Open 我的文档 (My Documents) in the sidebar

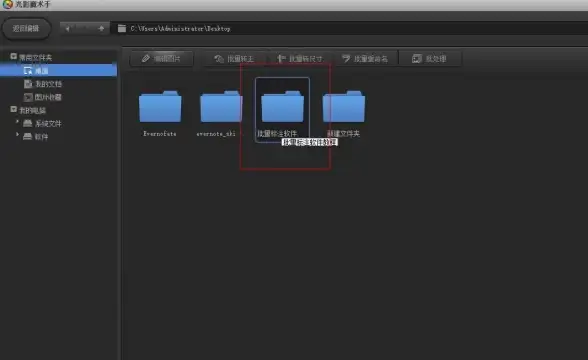point(43,84)
